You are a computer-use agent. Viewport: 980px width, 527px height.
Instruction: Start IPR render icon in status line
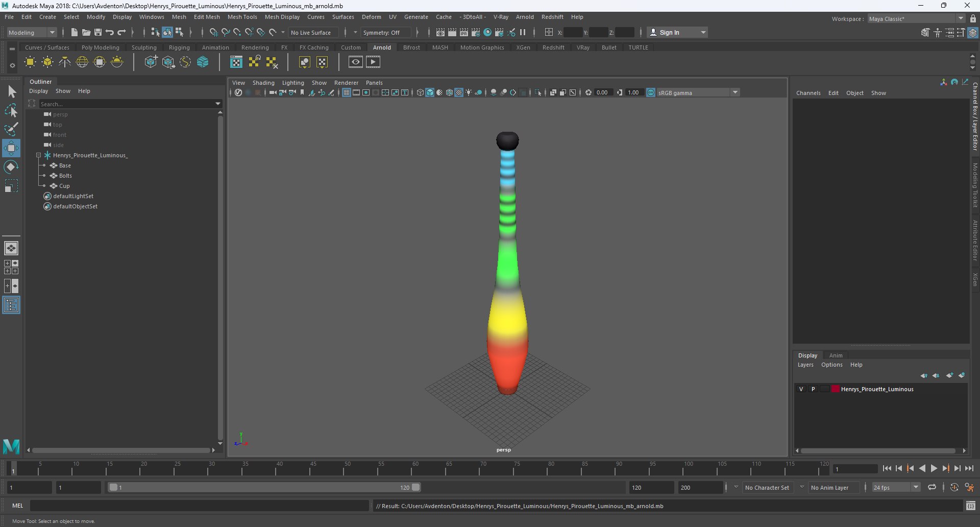(x=463, y=32)
